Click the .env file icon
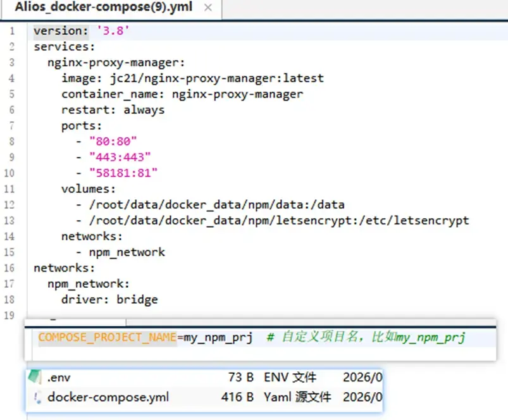This screenshot has height=420, width=508. (36, 378)
